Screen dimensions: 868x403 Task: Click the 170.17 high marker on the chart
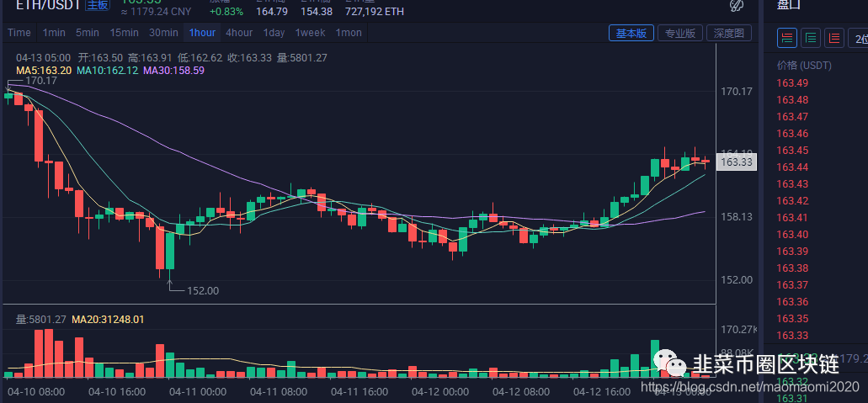pyautogui.click(x=41, y=80)
